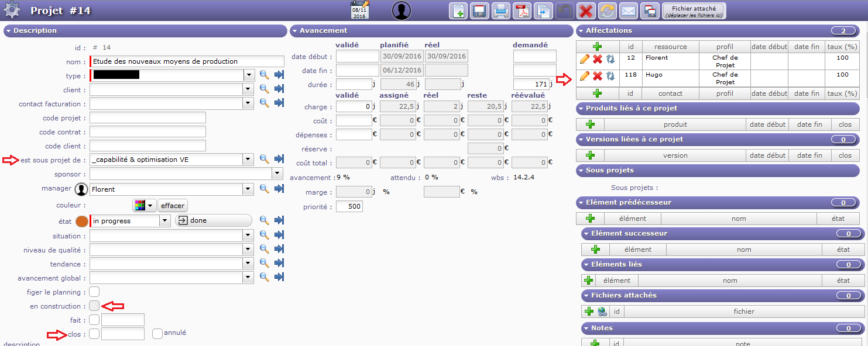Click the 'effacer' color button
868x346 pixels.
tap(173, 206)
